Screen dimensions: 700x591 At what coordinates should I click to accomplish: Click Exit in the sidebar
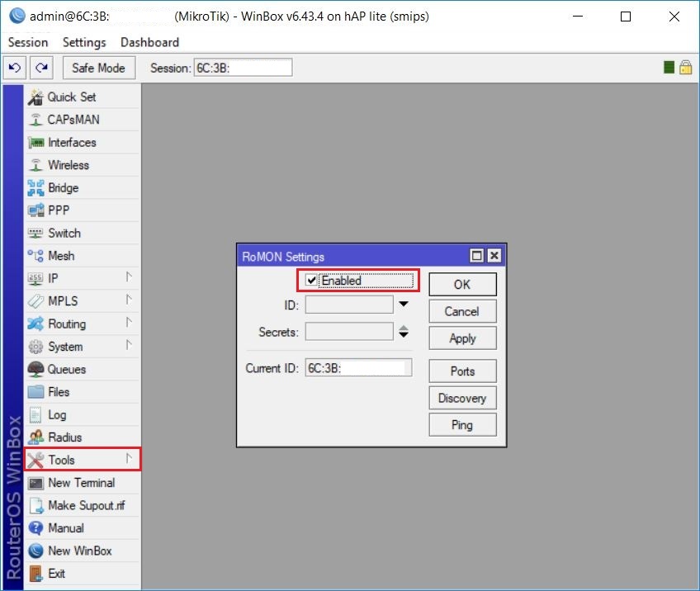(83, 574)
